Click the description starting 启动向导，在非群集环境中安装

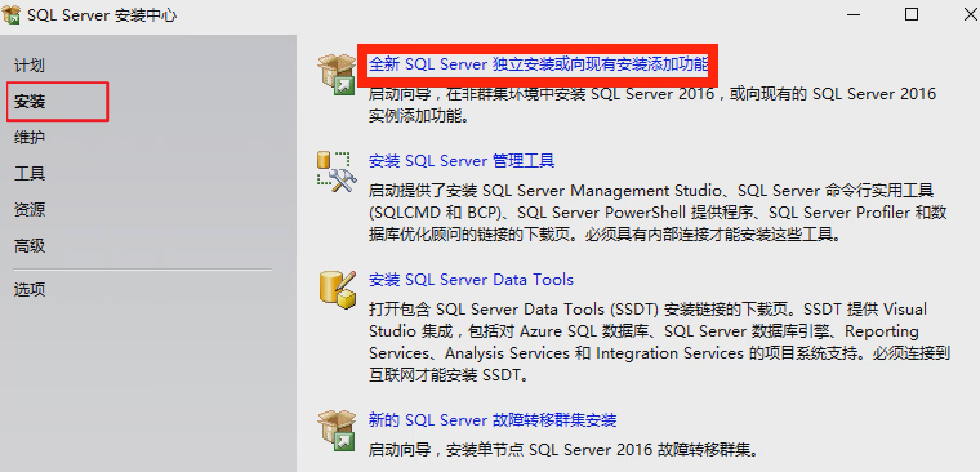click(x=652, y=104)
